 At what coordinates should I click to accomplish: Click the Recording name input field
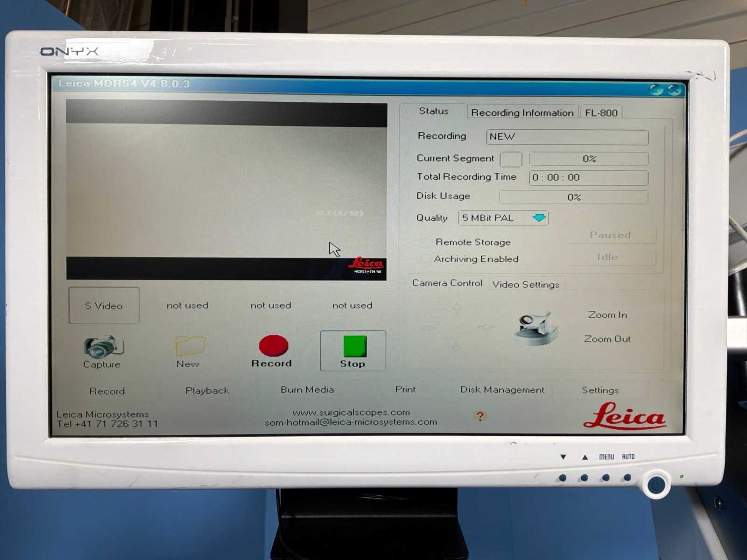pos(567,137)
